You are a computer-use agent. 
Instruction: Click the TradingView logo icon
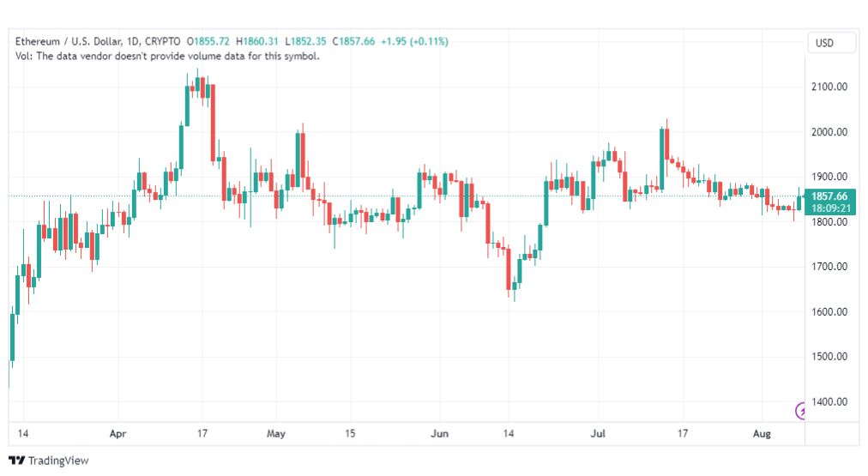click(x=16, y=460)
